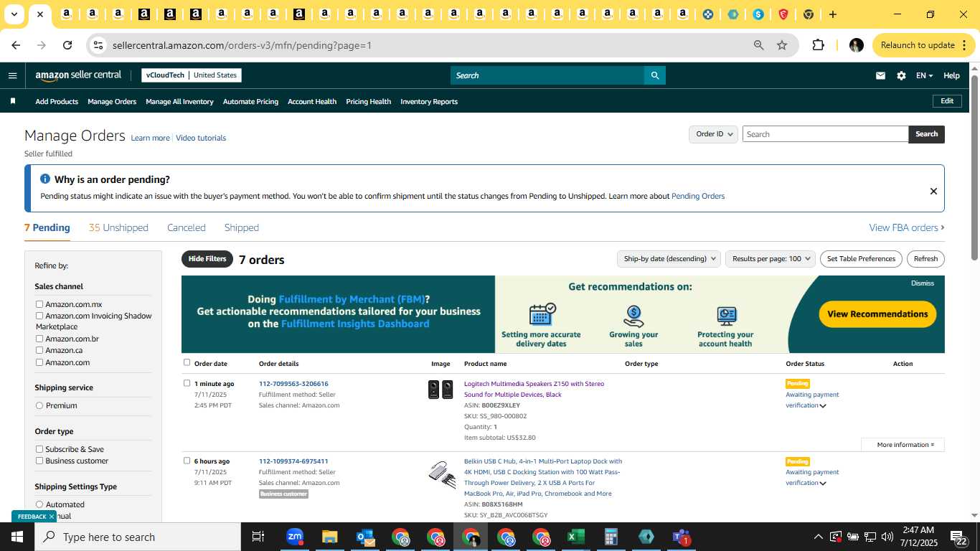This screenshot has height=551, width=980.
Task: Open the vCloudTech United States account switcher
Action: pyautogui.click(x=192, y=75)
